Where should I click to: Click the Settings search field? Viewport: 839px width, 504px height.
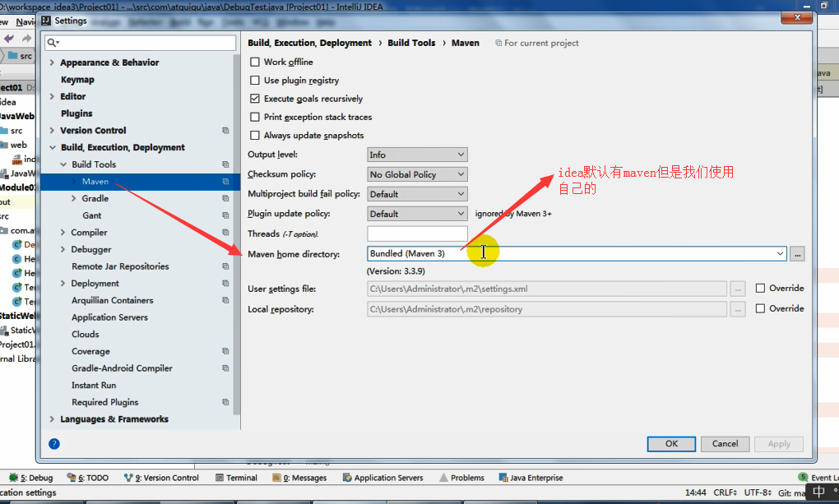(x=141, y=43)
